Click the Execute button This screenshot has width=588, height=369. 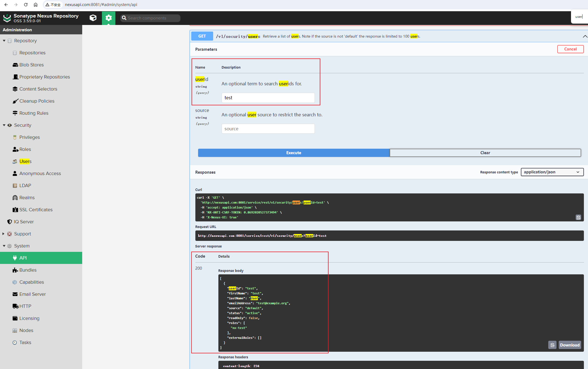pos(294,153)
